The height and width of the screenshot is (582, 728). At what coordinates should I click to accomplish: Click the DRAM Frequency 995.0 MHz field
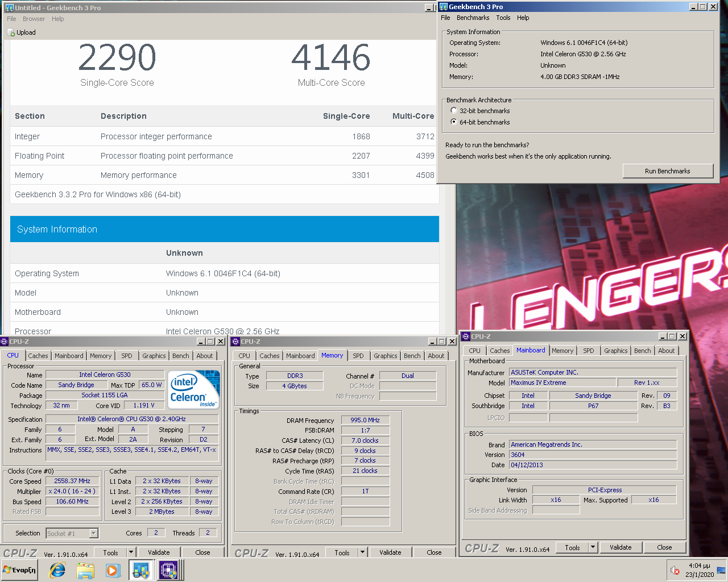point(365,420)
